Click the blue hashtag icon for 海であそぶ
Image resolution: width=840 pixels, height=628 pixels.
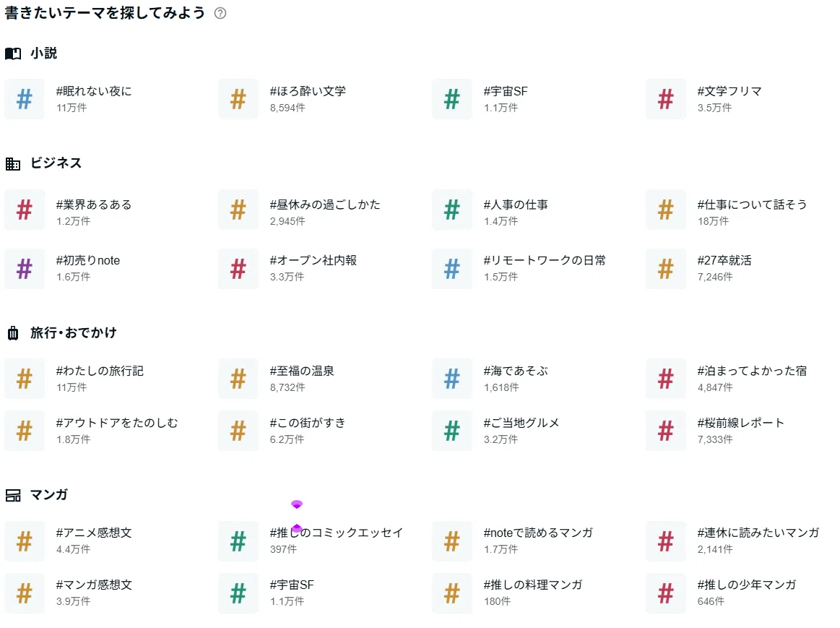click(x=452, y=379)
